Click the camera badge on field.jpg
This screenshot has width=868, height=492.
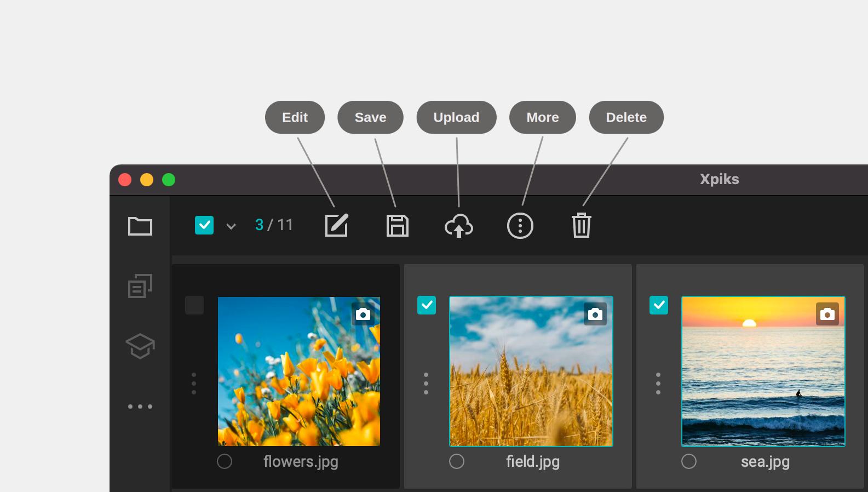595,314
